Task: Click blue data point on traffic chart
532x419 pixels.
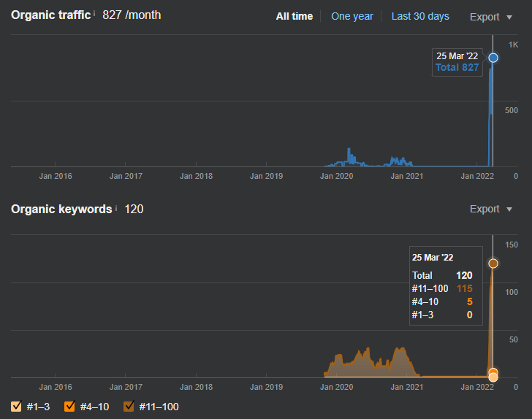Action: (493, 58)
